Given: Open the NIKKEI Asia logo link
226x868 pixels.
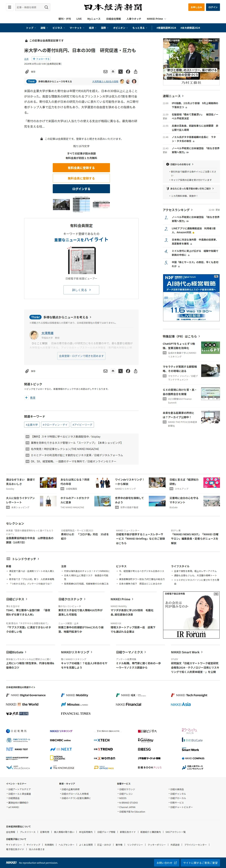Looking at the screenshot, I should click(x=181, y=705).
